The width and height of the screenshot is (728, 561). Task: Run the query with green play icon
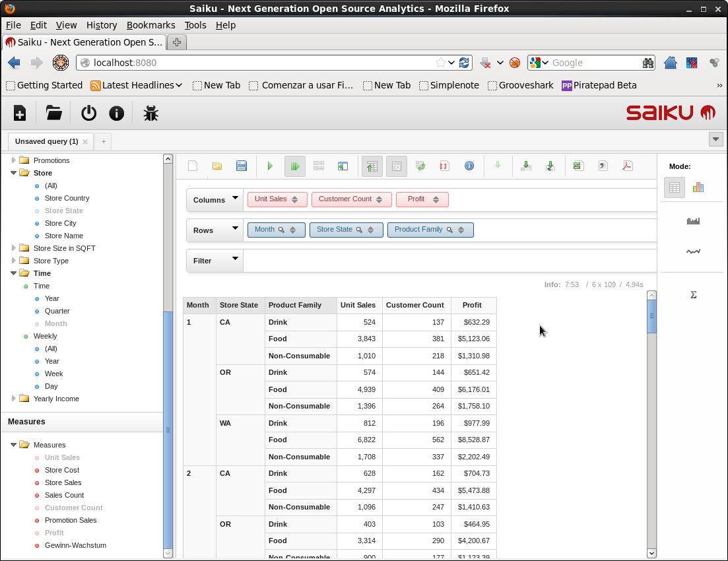coord(270,166)
